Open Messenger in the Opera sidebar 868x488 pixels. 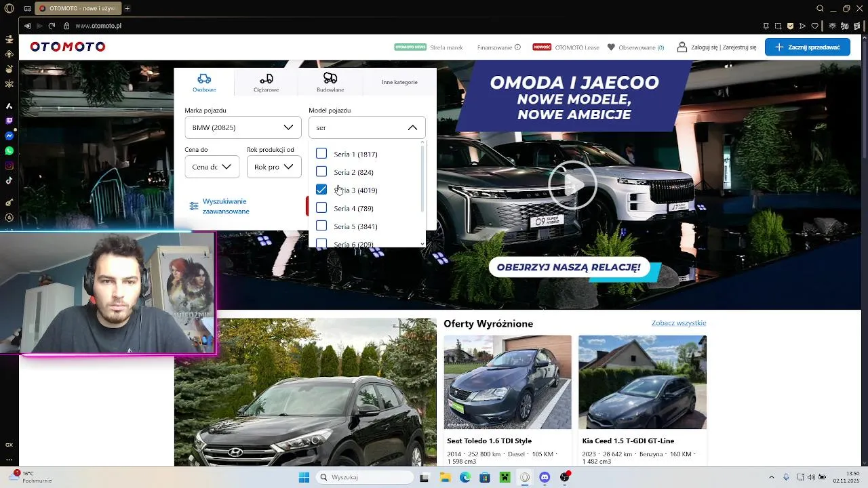click(9, 136)
